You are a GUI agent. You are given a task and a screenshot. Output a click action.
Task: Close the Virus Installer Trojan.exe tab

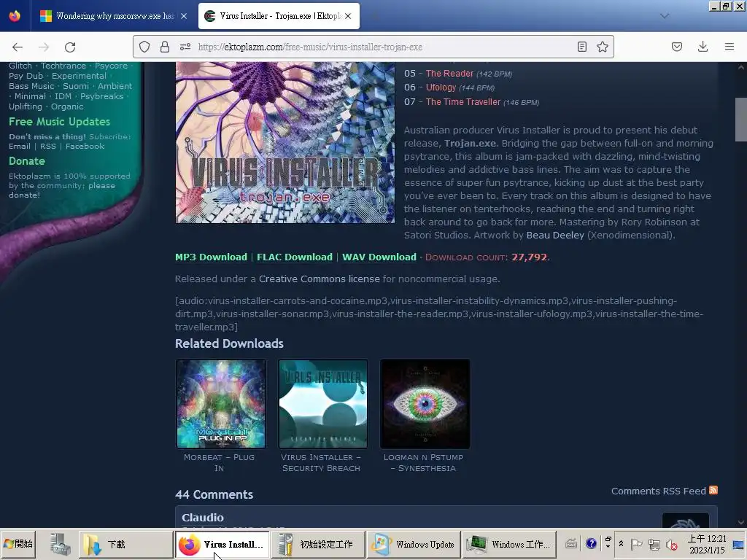pos(348,16)
